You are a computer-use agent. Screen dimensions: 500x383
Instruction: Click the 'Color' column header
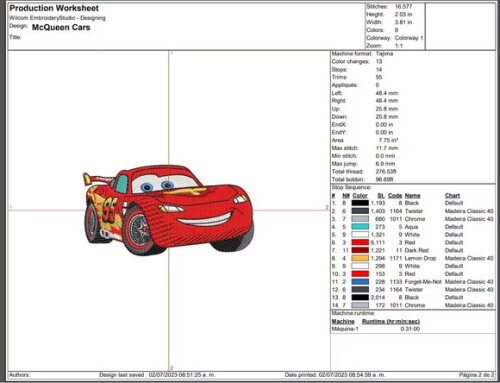pyautogui.click(x=360, y=196)
